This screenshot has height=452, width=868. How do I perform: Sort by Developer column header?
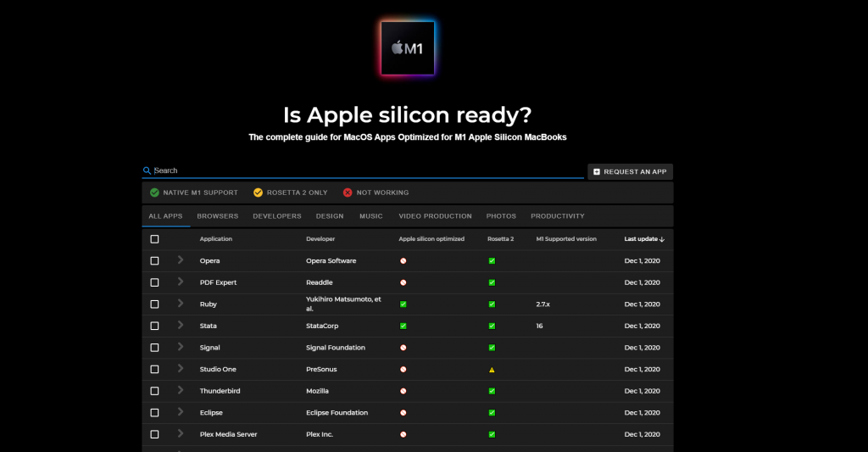point(320,239)
